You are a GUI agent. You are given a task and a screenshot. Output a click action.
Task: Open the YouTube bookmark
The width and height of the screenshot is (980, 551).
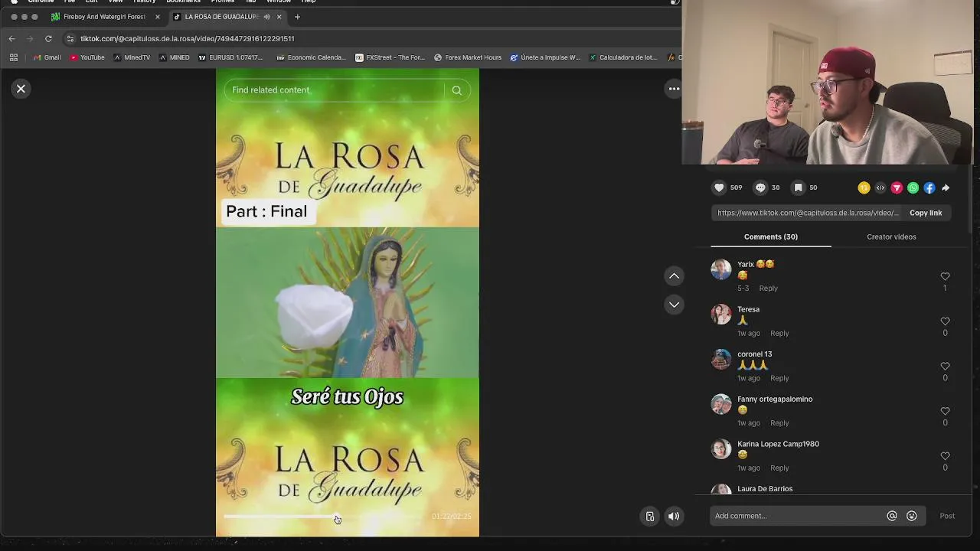point(87,57)
